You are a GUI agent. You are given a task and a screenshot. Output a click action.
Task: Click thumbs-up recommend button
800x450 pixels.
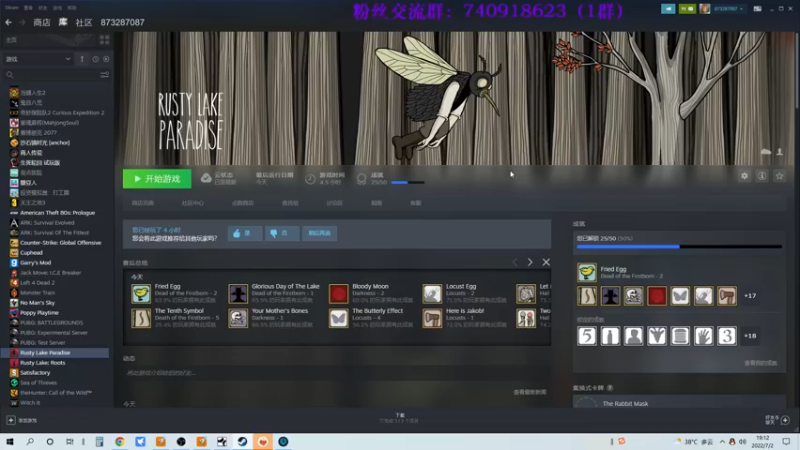coord(245,233)
